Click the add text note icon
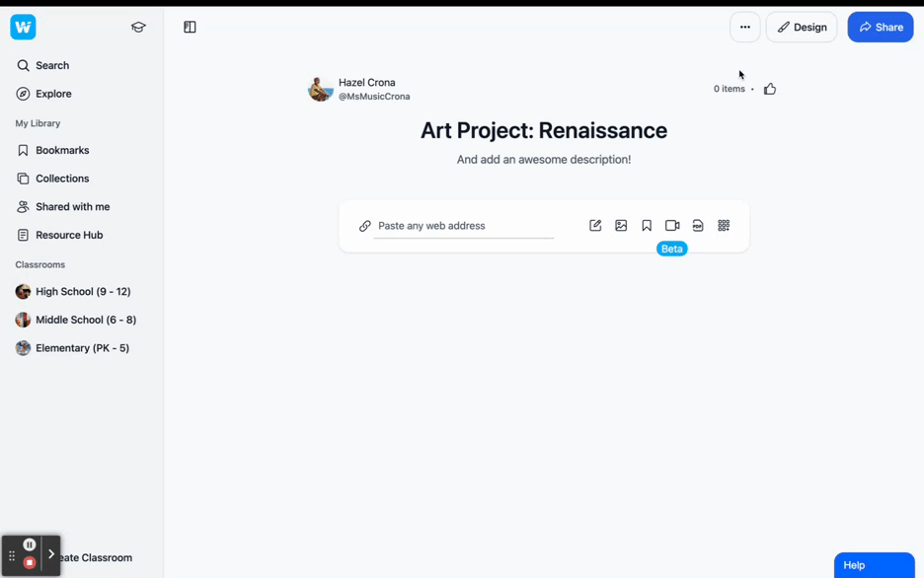This screenshot has height=578, width=924. pyautogui.click(x=595, y=226)
